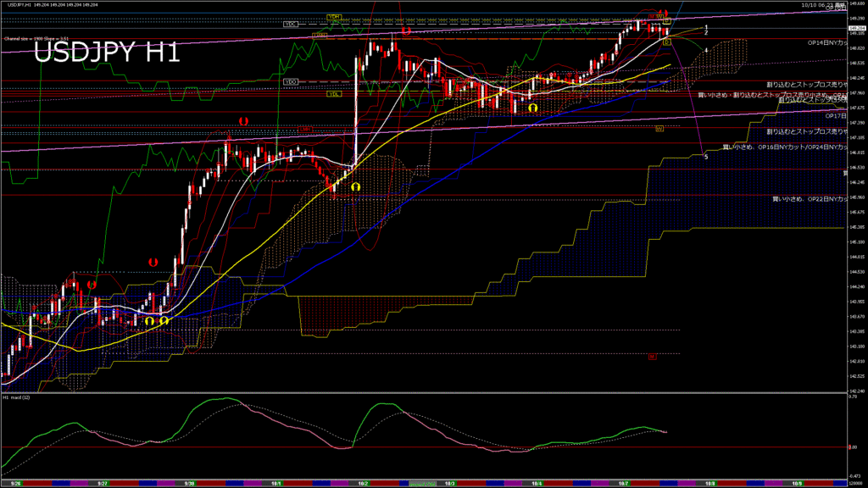
Task: Click forecast point number 1
Action: click(706, 27)
